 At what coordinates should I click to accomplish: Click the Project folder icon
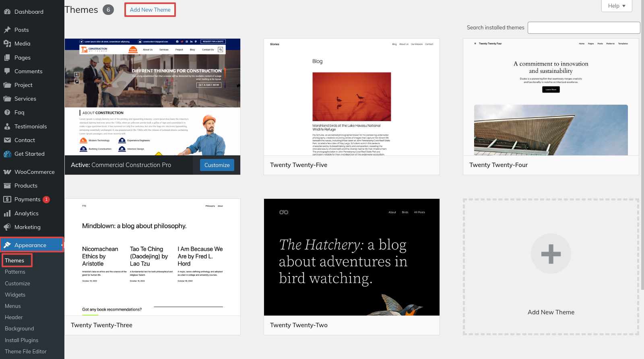click(7, 85)
